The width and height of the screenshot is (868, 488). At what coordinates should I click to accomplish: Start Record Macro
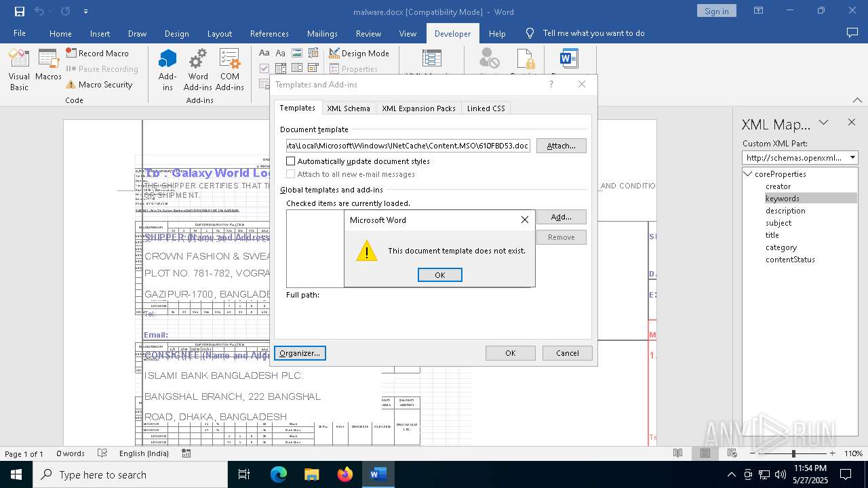[97, 53]
